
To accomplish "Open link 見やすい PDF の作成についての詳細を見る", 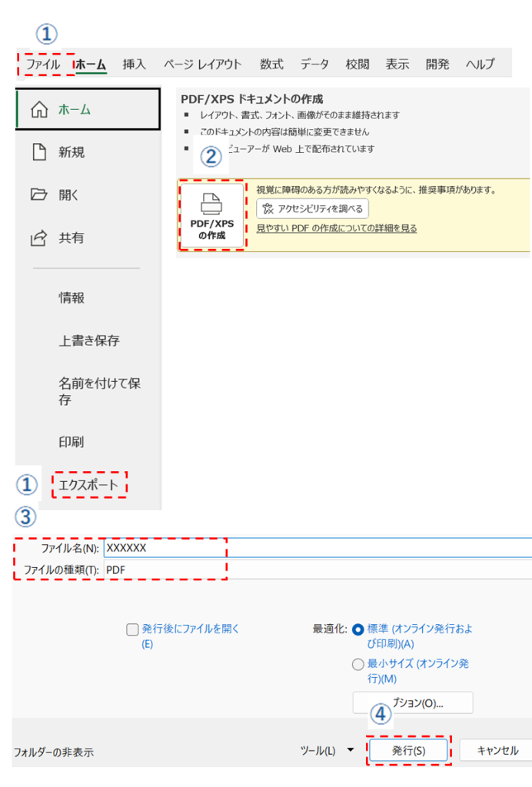I will pyautogui.click(x=336, y=228).
